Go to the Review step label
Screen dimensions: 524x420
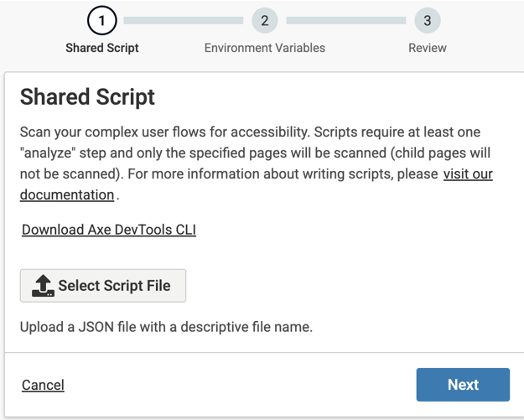(427, 48)
